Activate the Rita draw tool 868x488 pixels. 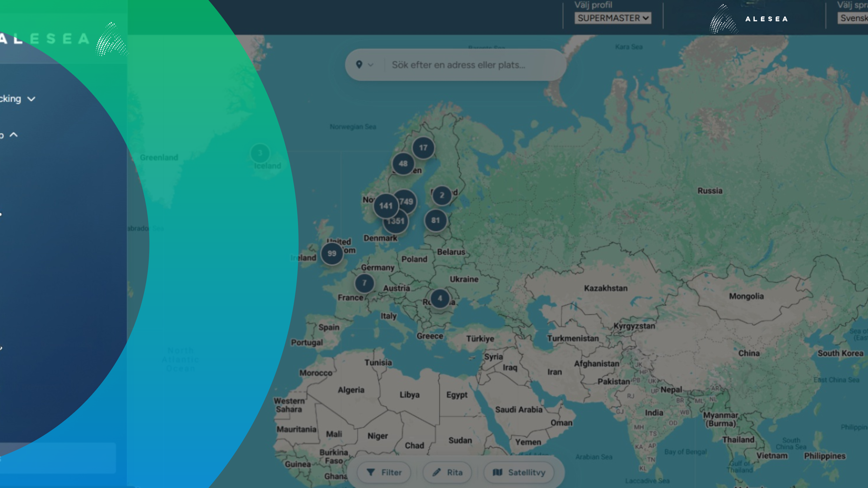pos(447,472)
